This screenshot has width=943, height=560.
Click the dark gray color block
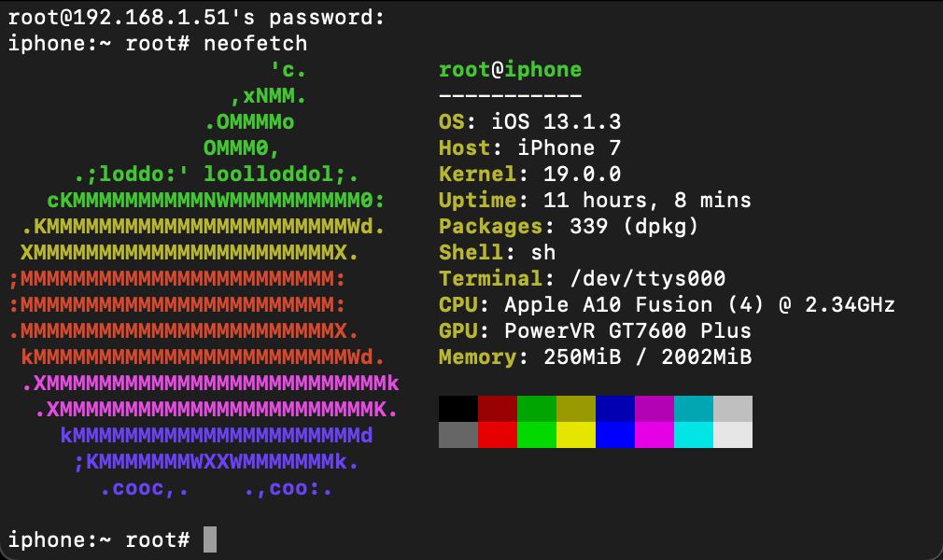458,435
